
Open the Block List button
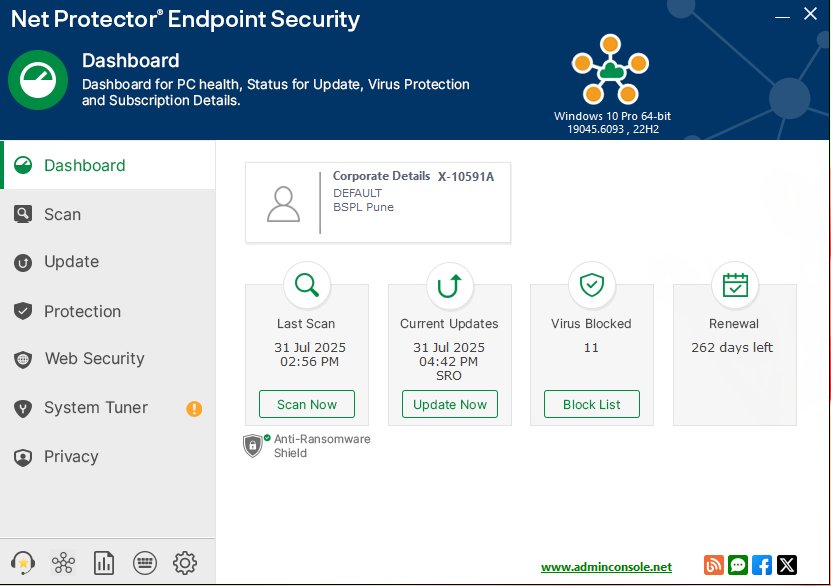pos(592,404)
